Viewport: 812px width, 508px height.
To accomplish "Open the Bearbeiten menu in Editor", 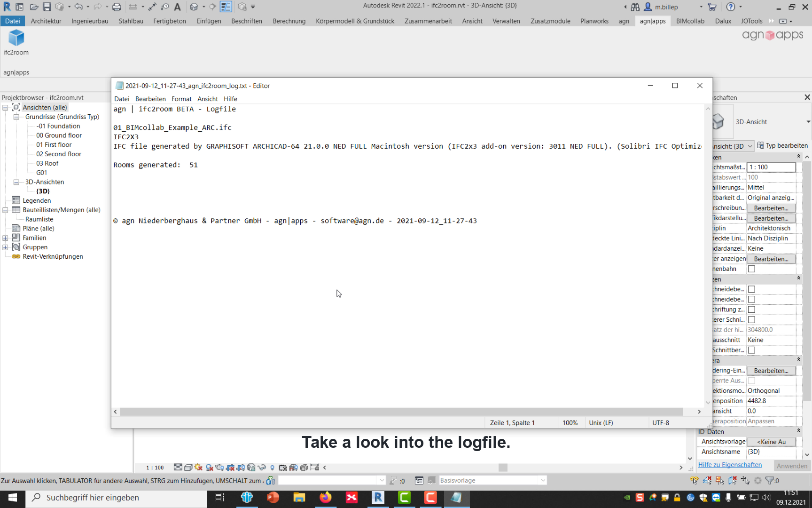I will click(150, 99).
